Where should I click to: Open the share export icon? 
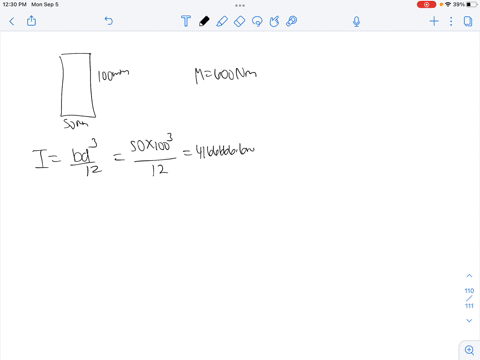click(x=31, y=21)
